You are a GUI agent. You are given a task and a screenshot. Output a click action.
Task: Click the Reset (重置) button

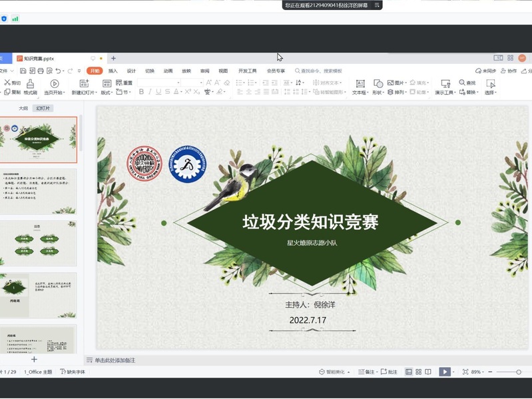(125, 83)
